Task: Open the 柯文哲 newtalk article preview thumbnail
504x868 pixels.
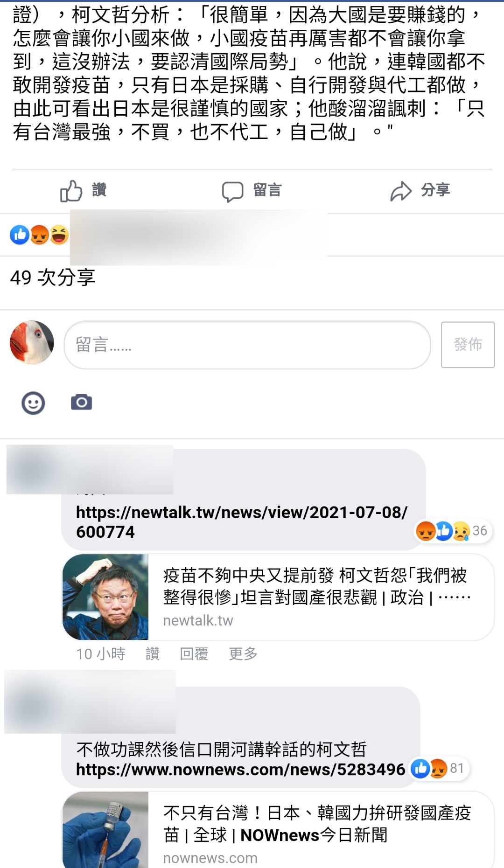Action: tap(105, 597)
